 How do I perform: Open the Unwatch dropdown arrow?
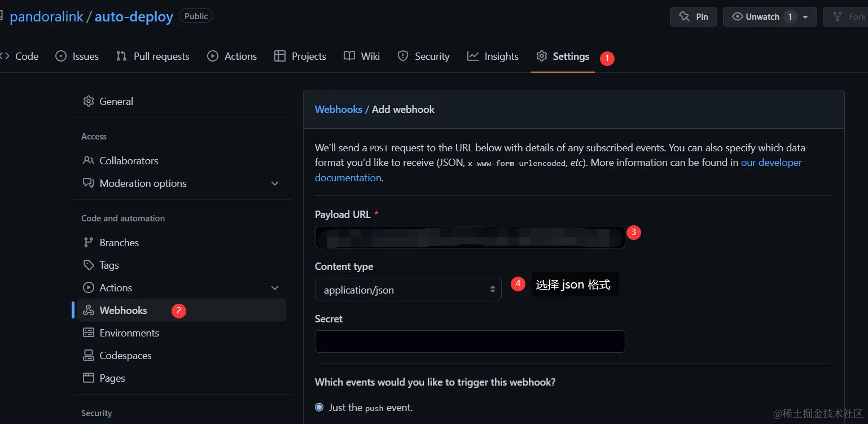pos(805,17)
